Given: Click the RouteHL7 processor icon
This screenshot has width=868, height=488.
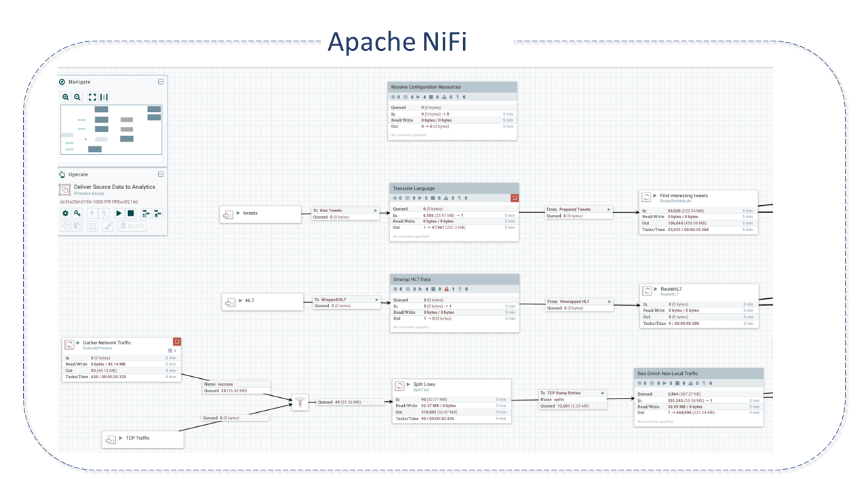Looking at the screenshot, I should coord(648,291).
